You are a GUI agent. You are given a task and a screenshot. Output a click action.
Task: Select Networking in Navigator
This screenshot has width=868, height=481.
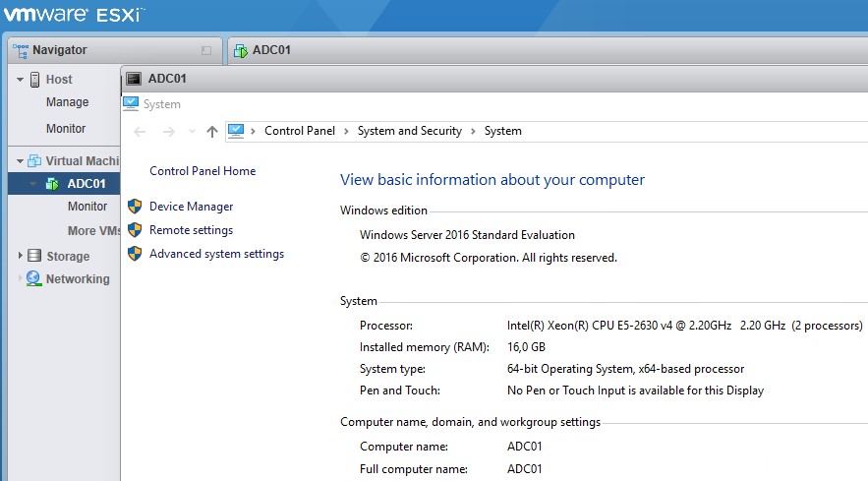[x=78, y=278]
